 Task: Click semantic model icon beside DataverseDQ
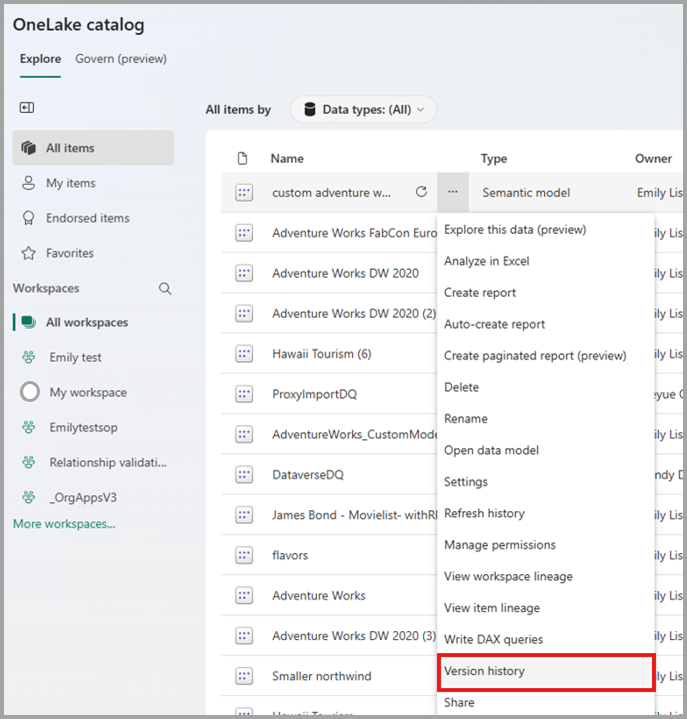click(x=244, y=475)
